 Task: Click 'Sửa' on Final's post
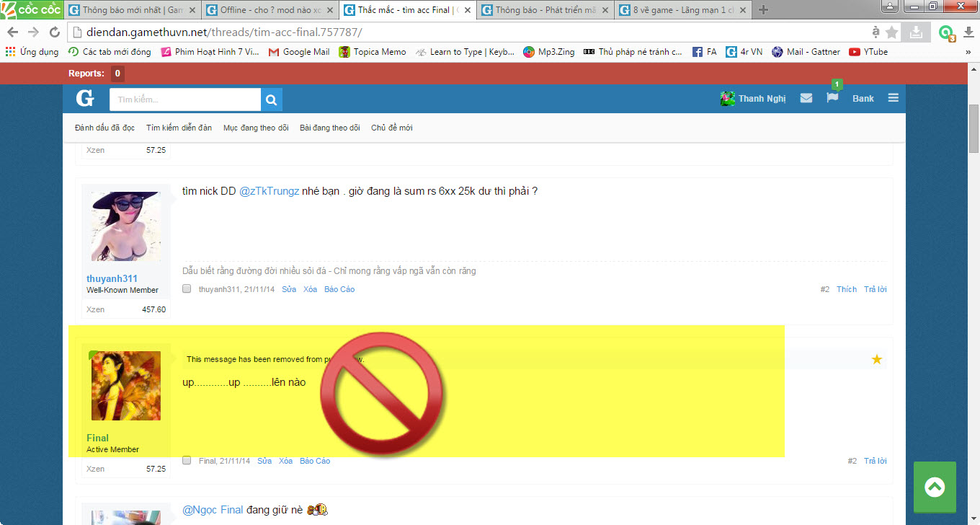pos(264,461)
